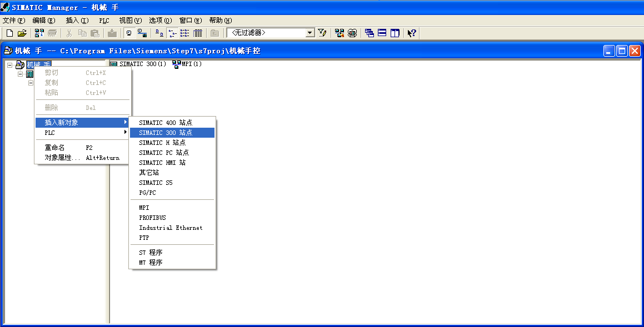Viewport: 644px width, 327px height.
Task: Toggle the Online view toolbar button
Action: (x=142, y=33)
